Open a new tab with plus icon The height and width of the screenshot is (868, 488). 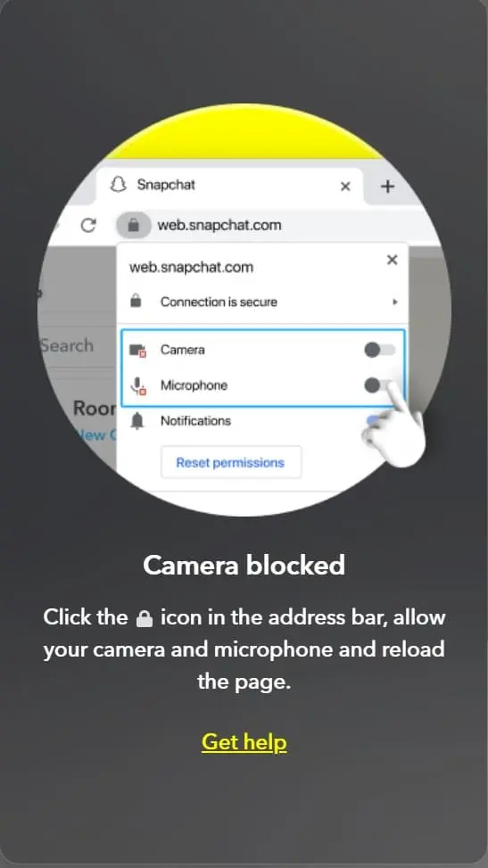(388, 186)
